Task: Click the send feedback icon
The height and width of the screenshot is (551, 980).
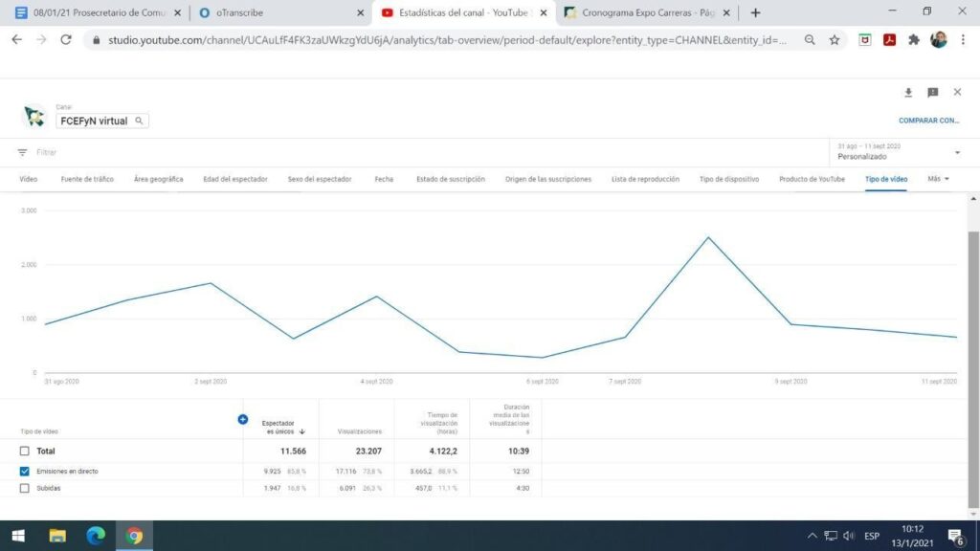Action: [x=932, y=93]
